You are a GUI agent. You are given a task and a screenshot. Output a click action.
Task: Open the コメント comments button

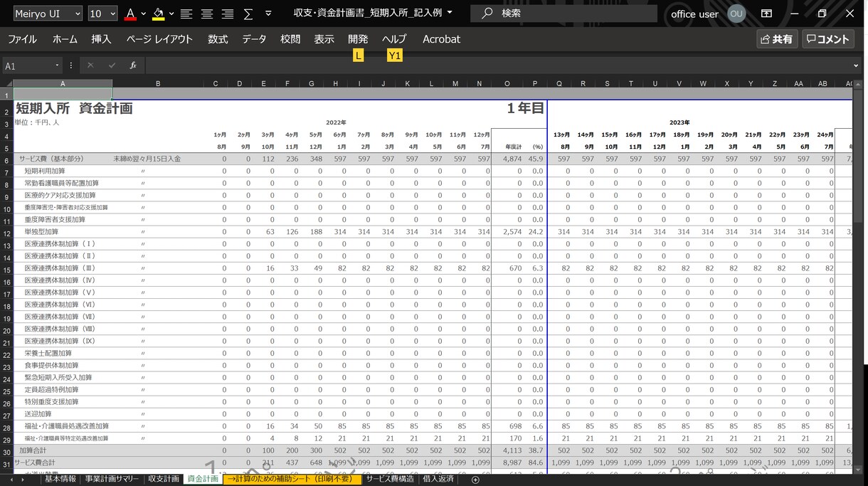(828, 39)
